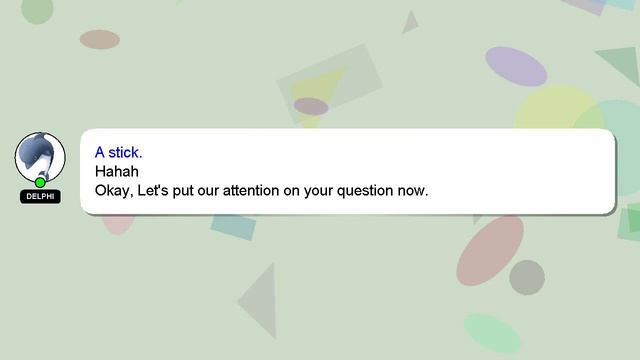Click the large gray triangle shape
The image size is (640, 360).
tap(261, 301)
